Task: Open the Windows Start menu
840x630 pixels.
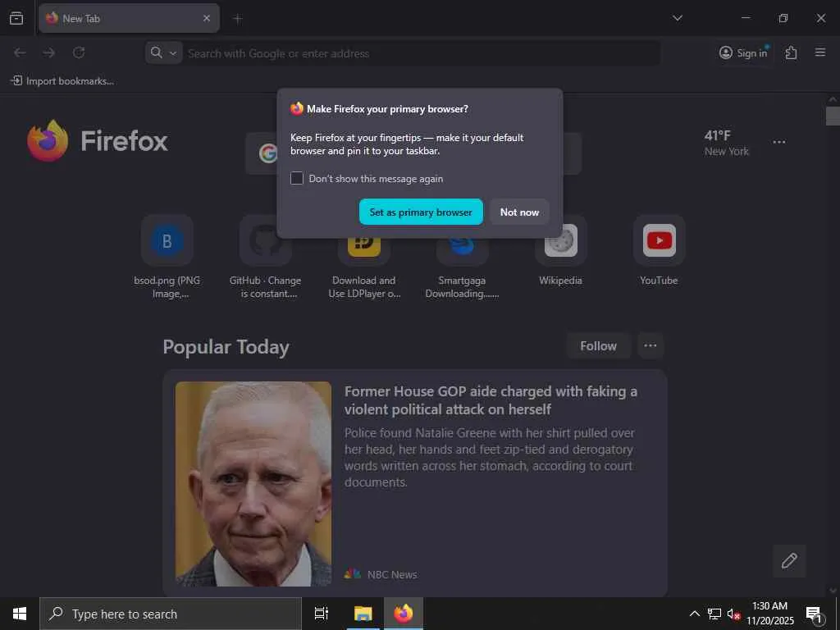Action: pos(20,614)
